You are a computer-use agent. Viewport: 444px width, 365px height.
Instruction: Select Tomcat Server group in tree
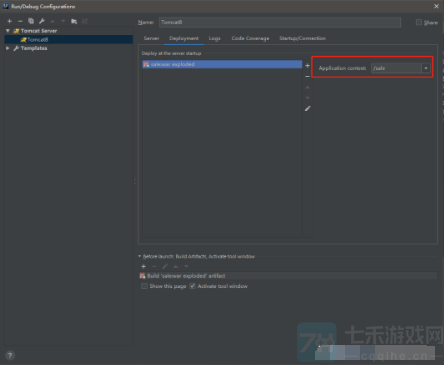[x=39, y=31]
